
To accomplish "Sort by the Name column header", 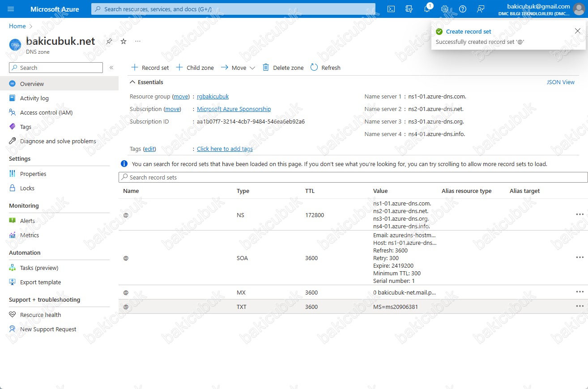I will pos(131,191).
